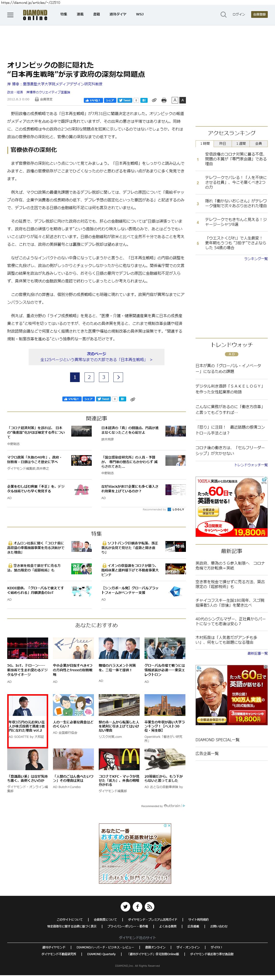Click the print icon below the title
Screen dimensions: 275x980
pyautogui.click(x=164, y=100)
